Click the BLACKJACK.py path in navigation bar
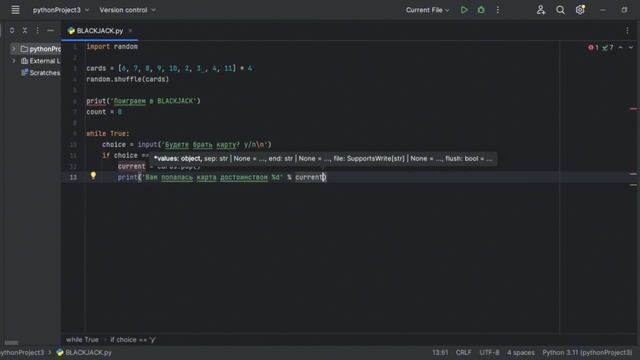640x360 pixels. (x=84, y=353)
